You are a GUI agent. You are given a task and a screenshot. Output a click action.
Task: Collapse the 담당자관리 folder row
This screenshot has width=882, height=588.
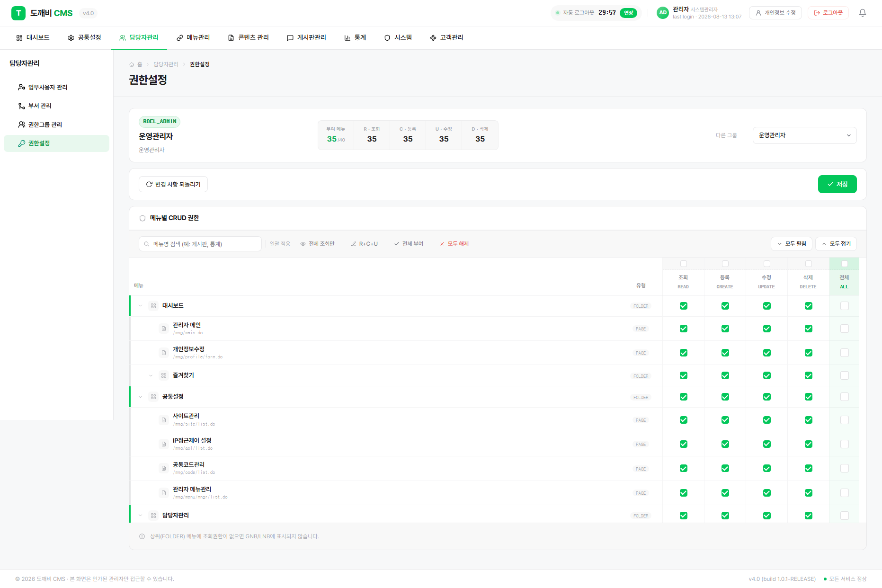141,516
